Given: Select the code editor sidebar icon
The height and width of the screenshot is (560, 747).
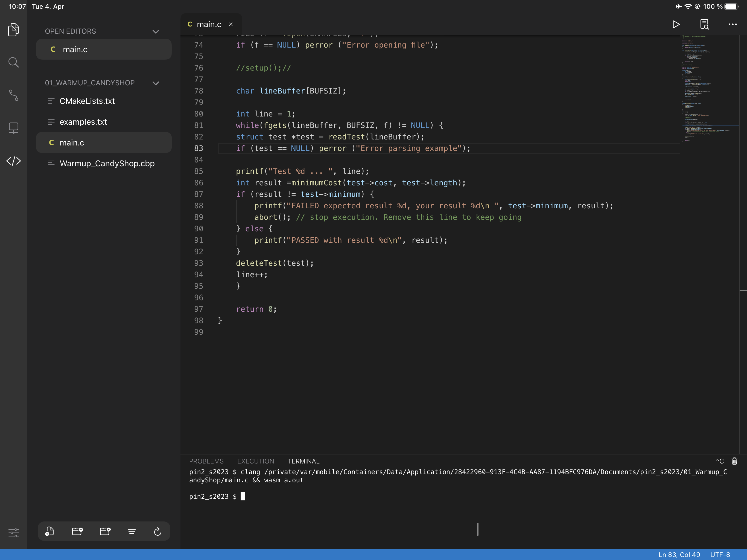Looking at the screenshot, I should click(13, 161).
